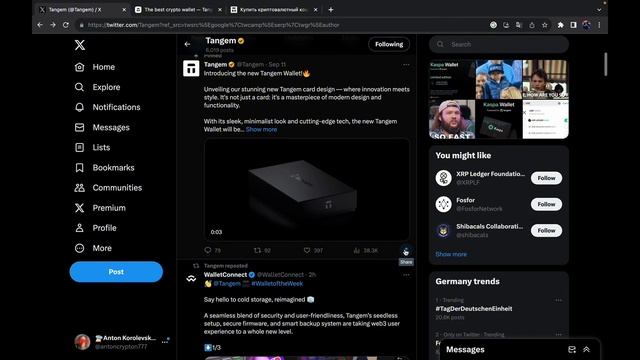Open the #WalletoftheWeek hashtag
The height and width of the screenshot is (360, 640).
[277, 284]
